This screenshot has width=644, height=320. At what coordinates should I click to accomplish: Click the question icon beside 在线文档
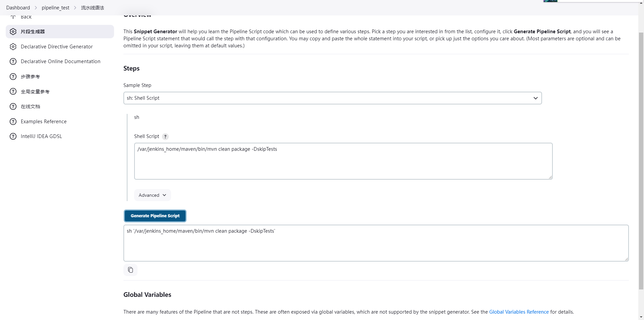(13, 106)
